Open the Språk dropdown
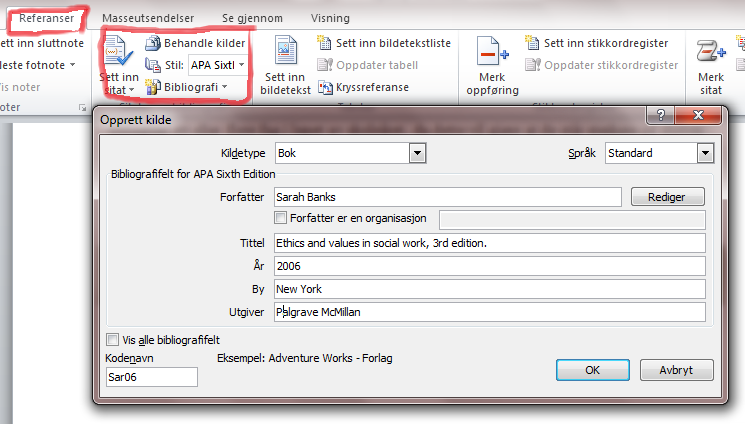Screen dimensions: 745x424 [705, 153]
